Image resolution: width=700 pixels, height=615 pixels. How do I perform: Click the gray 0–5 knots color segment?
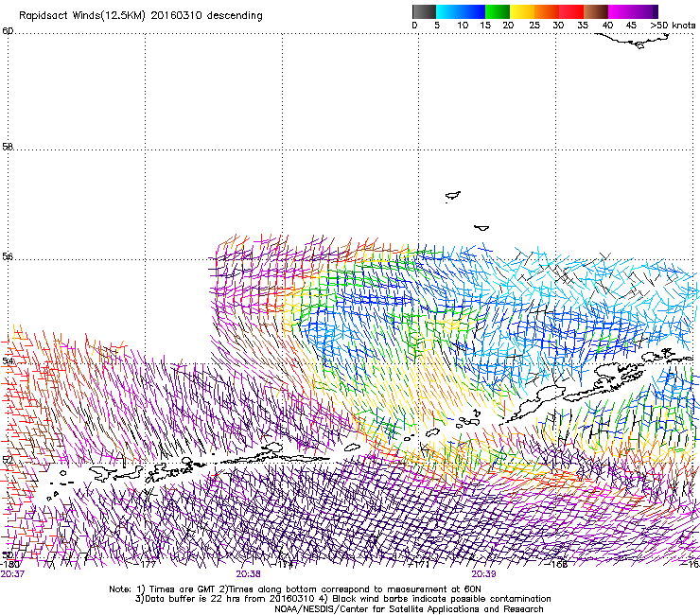click(424, 11)
